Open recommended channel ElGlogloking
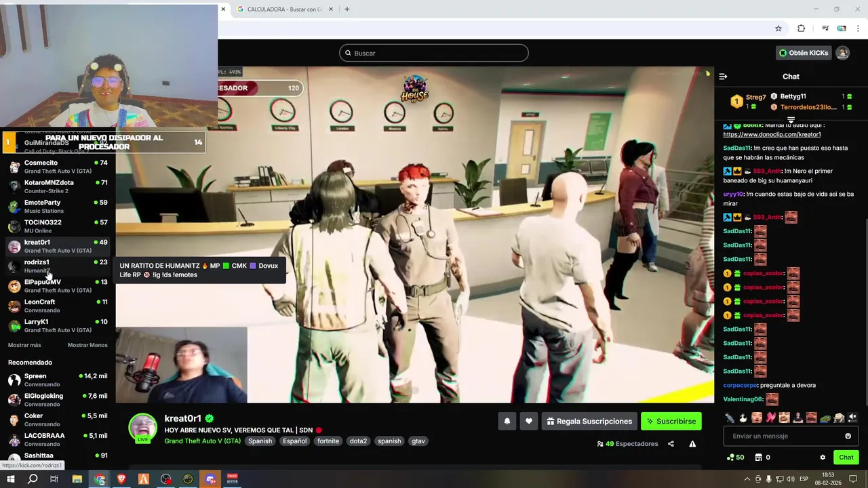 [x=58, y=400]
